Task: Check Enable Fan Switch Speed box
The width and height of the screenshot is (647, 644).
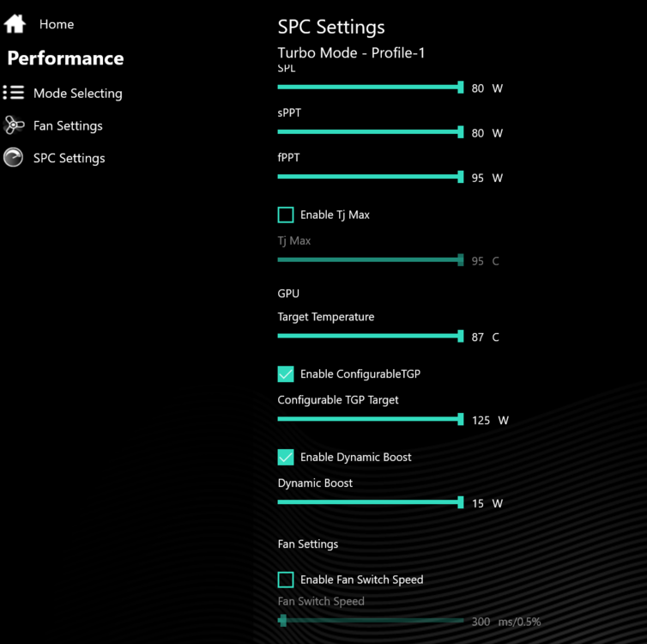Action: [286, 580]
